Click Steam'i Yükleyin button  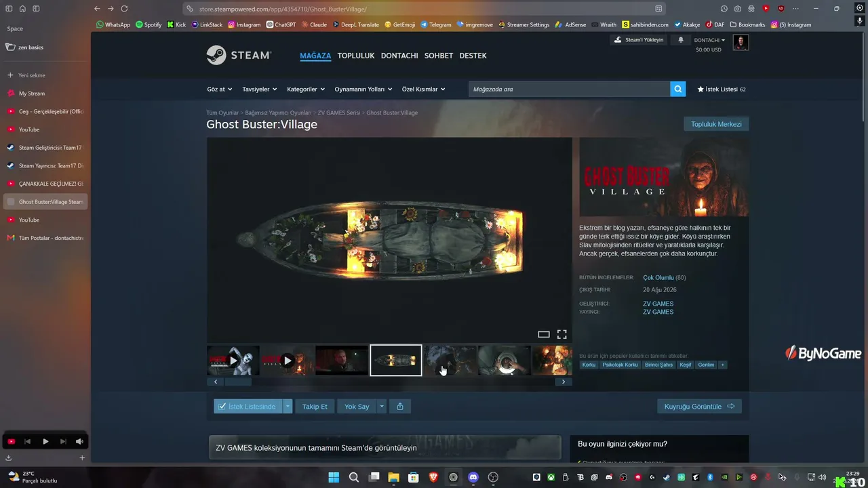pos(639,40)
